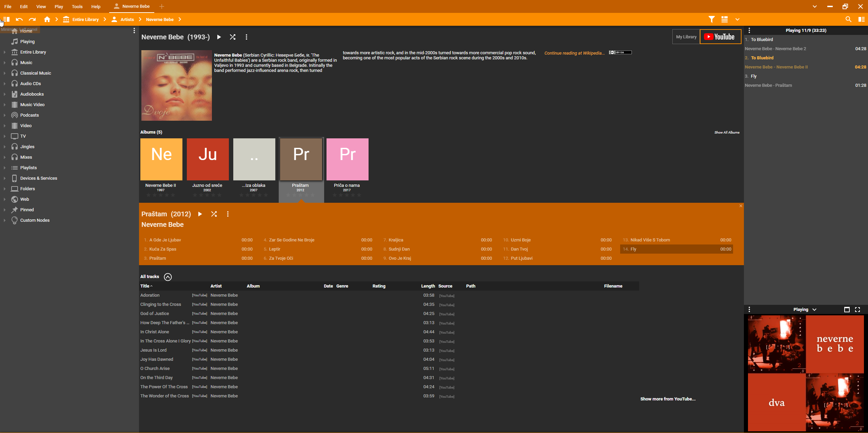Expand the Playlists tree node
The image size is (868, 433).
coord(4,168)
